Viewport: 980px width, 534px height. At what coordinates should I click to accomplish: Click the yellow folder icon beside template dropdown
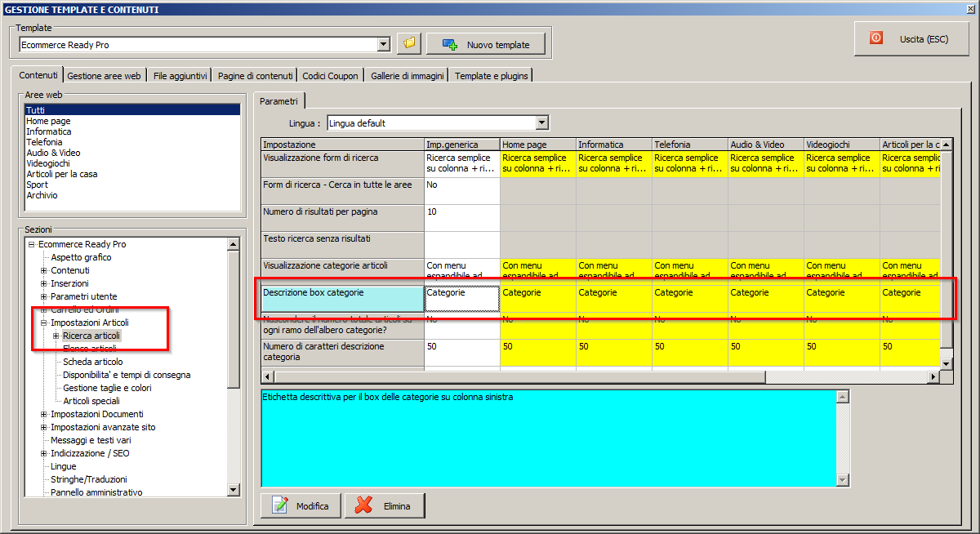click(408, 44)
